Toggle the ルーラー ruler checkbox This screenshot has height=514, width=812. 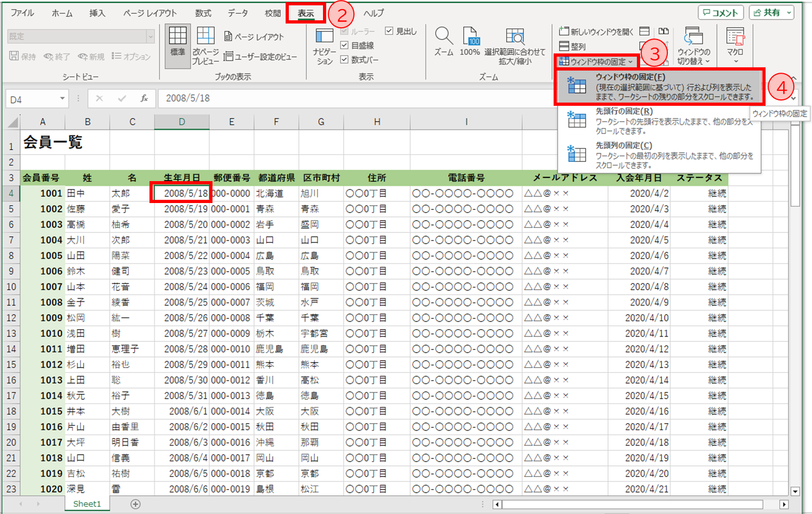pyautogui.click(x=344, y=31)
